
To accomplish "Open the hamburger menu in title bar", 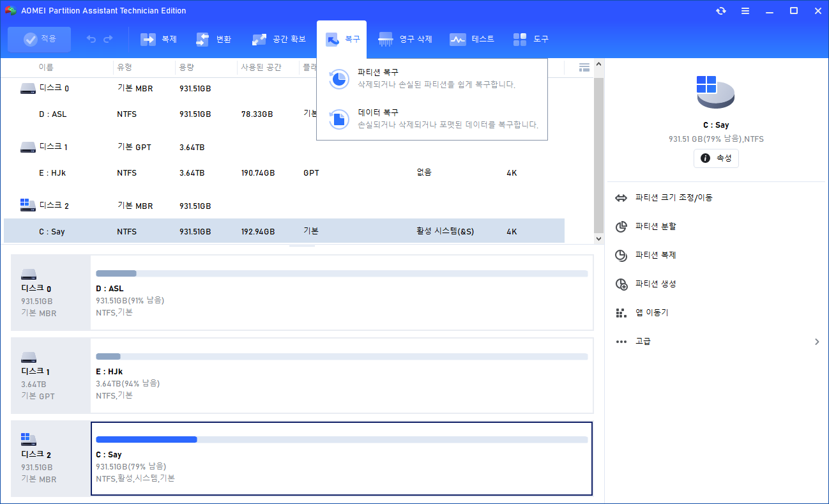I will [x=745, y=11].
